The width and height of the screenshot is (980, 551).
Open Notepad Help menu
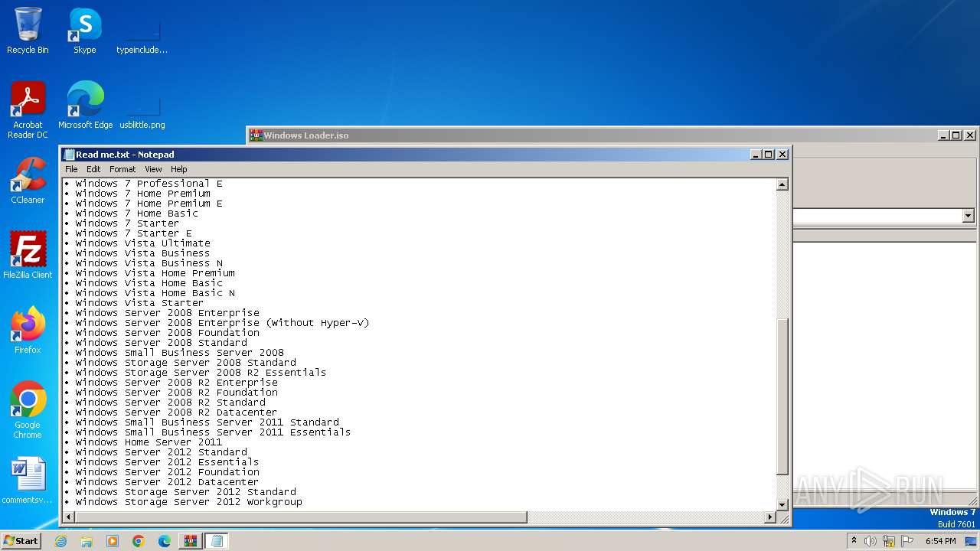click(178, 169)
